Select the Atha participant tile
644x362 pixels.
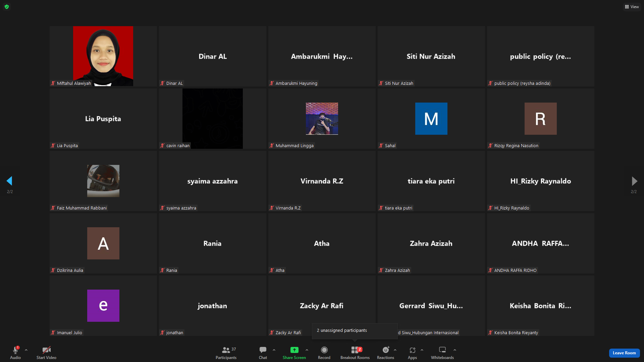pos(322,243)
